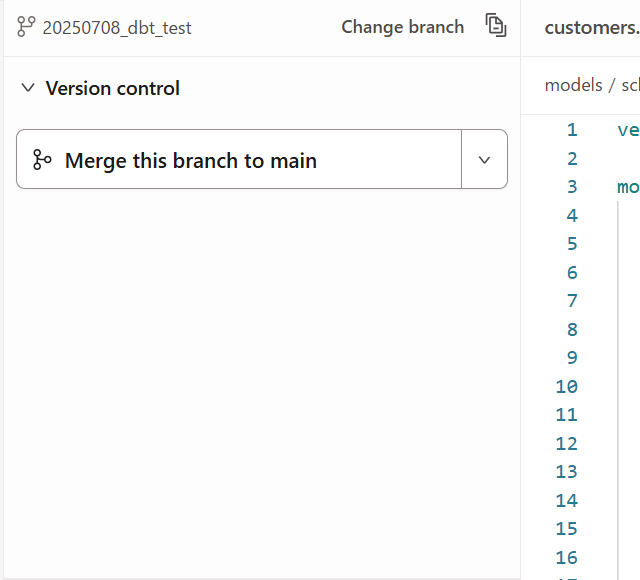This screenshot has height=580, width=640.
Task: Open the models breadcrumb folder
Action: pos(573,85)
